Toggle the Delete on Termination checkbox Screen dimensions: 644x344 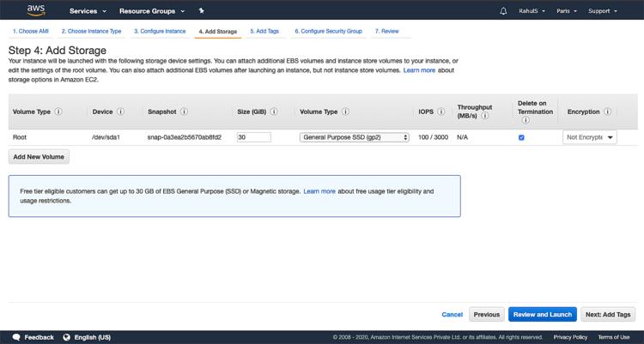[x=521, y=137]
